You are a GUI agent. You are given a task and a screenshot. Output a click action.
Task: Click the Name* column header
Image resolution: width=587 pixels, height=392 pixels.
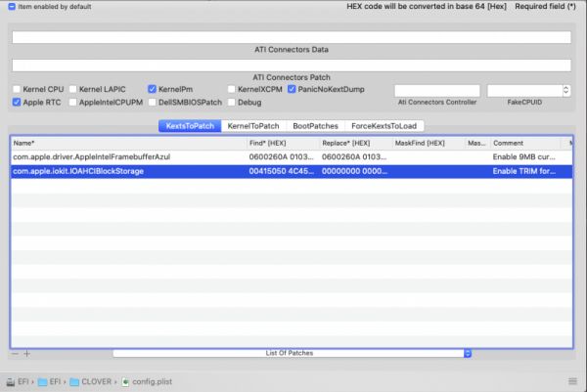(129, 143)
